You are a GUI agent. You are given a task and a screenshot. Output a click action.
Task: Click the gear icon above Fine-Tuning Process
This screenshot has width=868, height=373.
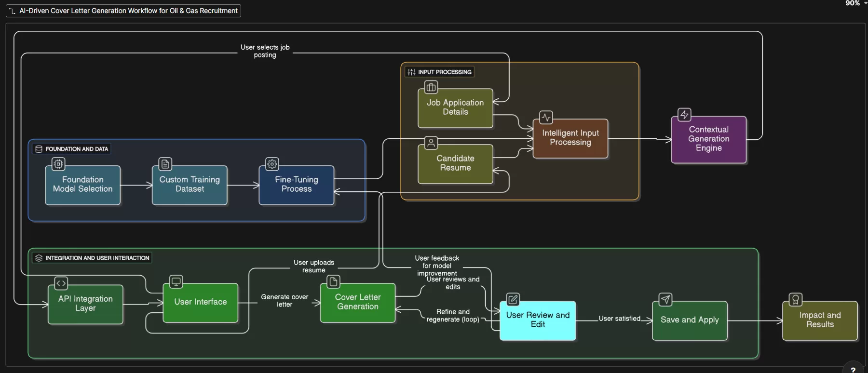[272, 164]
